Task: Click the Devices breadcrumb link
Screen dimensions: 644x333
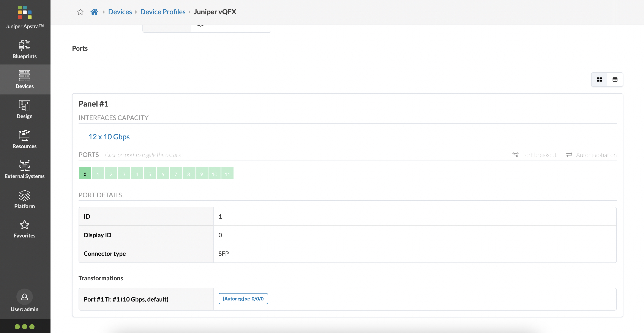Action: click(120, 12)
